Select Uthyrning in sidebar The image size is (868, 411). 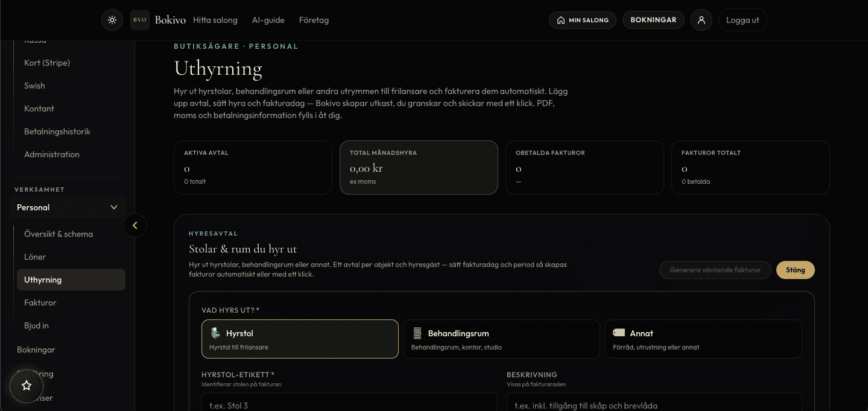[x=71, y=280]
